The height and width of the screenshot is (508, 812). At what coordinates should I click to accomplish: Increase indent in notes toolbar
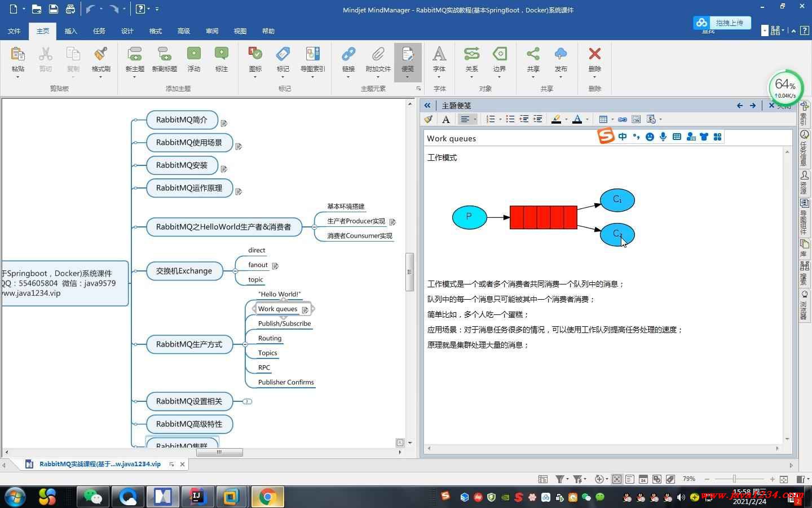coord(538,119)
